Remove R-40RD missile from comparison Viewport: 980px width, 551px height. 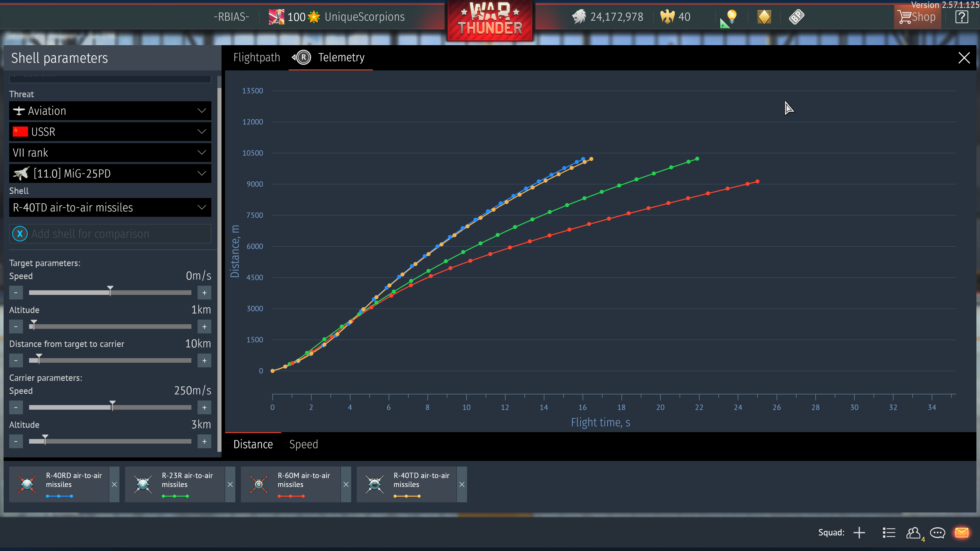pos(114,484)
